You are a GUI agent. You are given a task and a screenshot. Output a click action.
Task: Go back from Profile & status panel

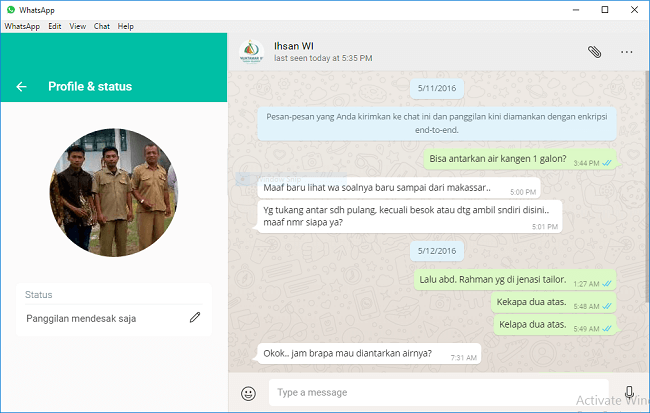[x=21, y=86]
